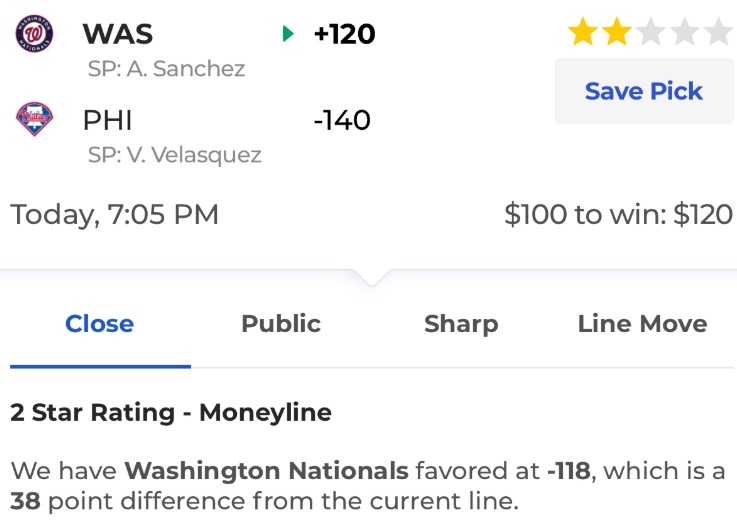Screen dimensions: 737x523
Task: Collapse panel using the notch pointer
Action: 371,277
